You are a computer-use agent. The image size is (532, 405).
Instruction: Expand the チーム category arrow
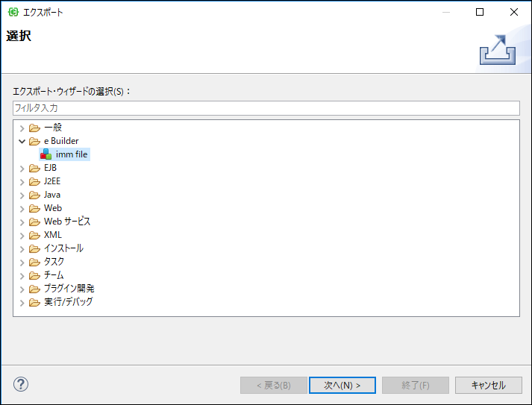click(x=22, y=275)
